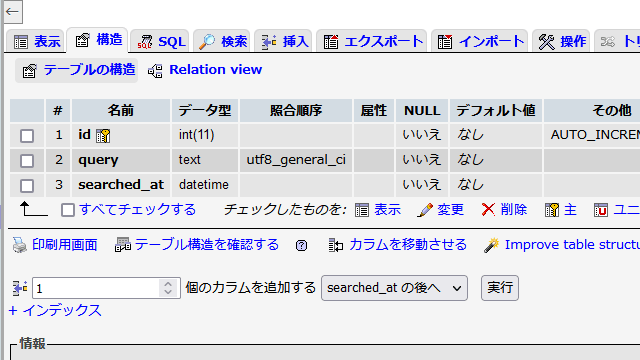Viewport: 640px width, 360px height.
Task: Click the 表示 tab table icon
Action: (x=21, y=42)
